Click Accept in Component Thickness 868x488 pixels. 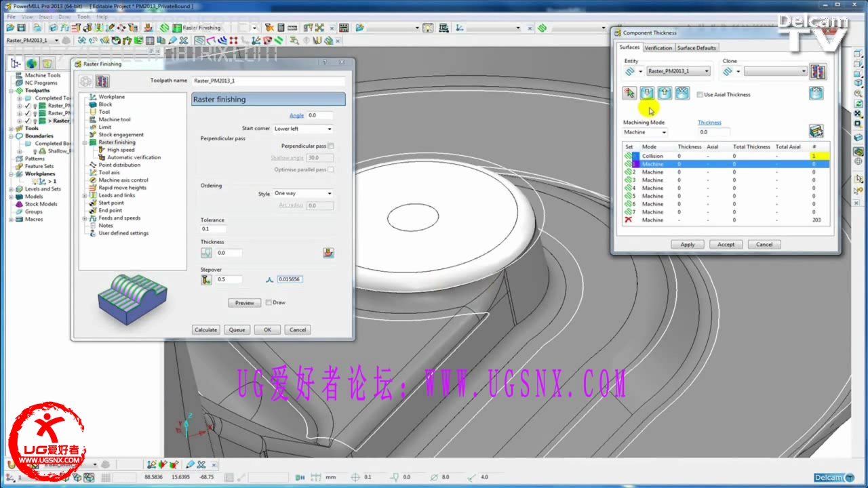coord(726,244)
